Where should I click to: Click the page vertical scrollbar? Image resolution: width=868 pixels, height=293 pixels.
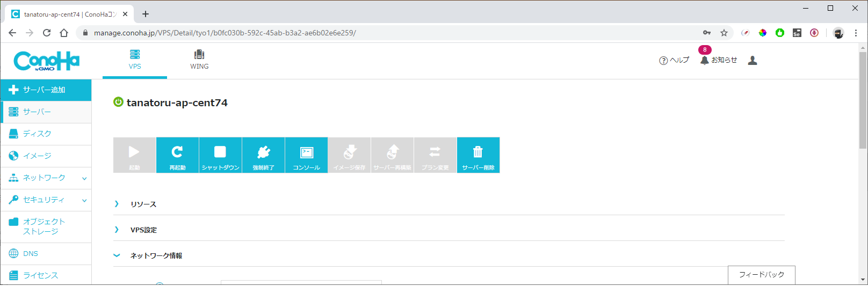pyautogui.click(x=863, y=100)
